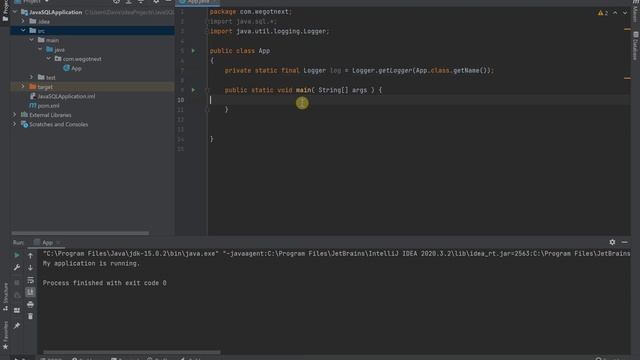Collapse com.wegotnext package
This screenshot has width=640, height=360.
pyautogui.click(x=49, y=59)
